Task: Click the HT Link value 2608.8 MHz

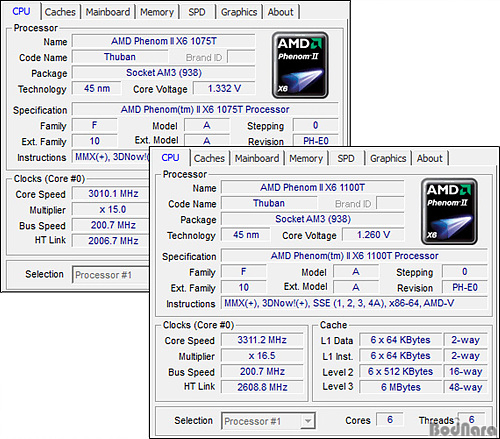Action: click(262, 387)
